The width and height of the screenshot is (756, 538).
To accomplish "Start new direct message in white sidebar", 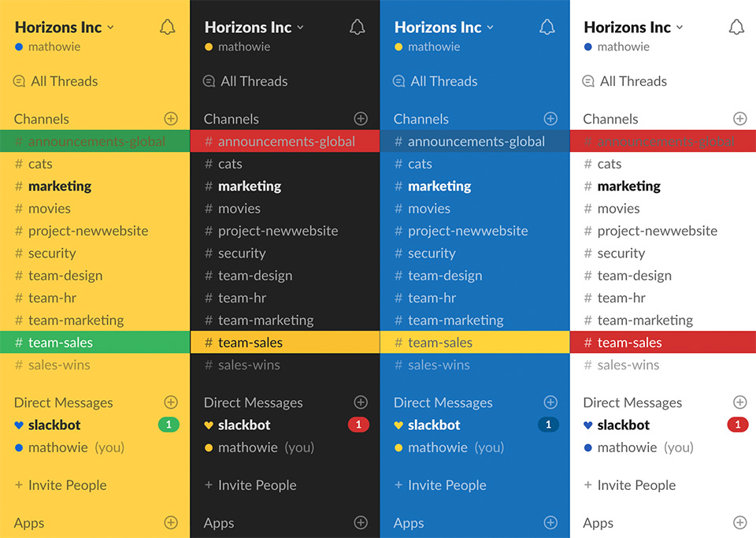I will click(740, 402).
